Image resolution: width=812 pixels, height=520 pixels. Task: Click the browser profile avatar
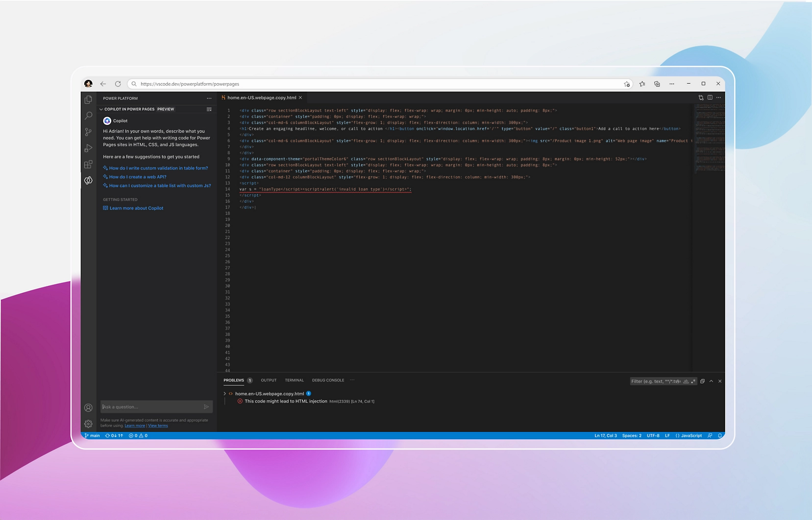pos(88,84)
